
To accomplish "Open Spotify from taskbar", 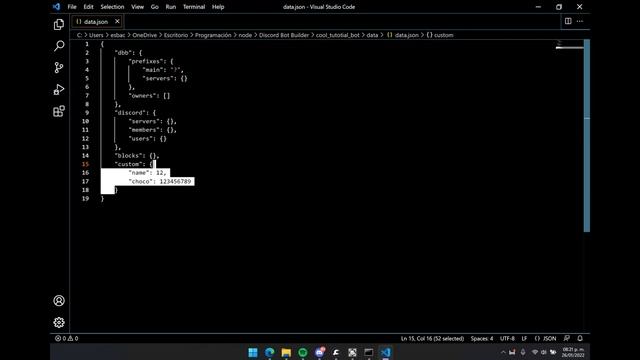I will point(303,352).
